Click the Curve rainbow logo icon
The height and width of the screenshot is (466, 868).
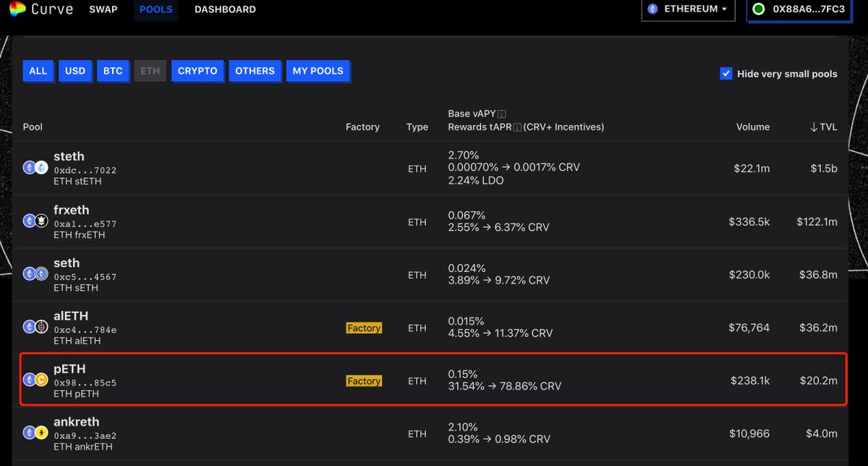click(x=17, y=9)
